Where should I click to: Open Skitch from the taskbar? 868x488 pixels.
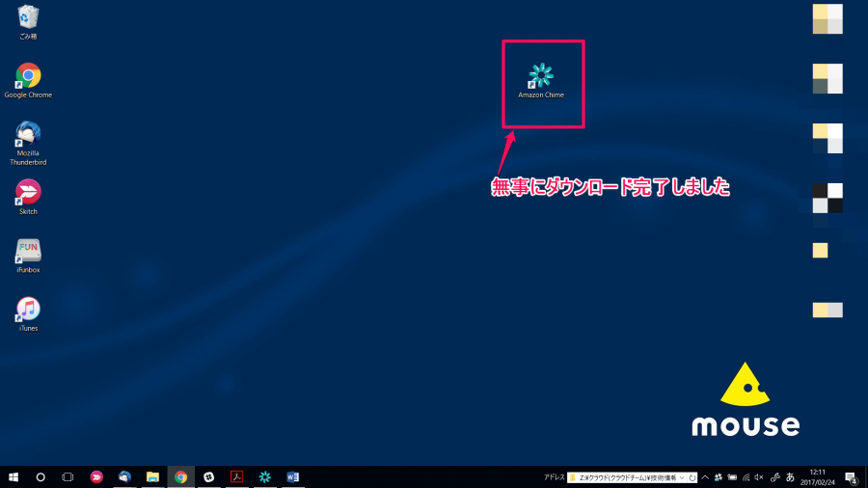coord(96,477)
